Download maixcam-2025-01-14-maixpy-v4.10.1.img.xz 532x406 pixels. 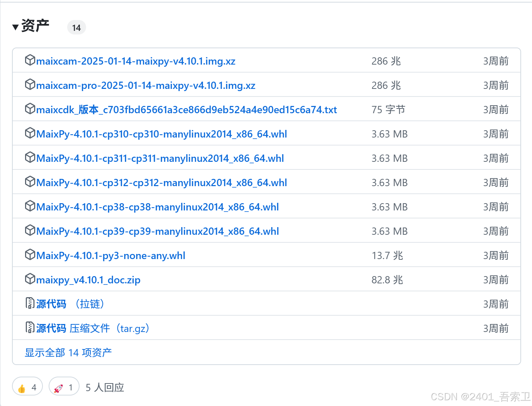136,61
